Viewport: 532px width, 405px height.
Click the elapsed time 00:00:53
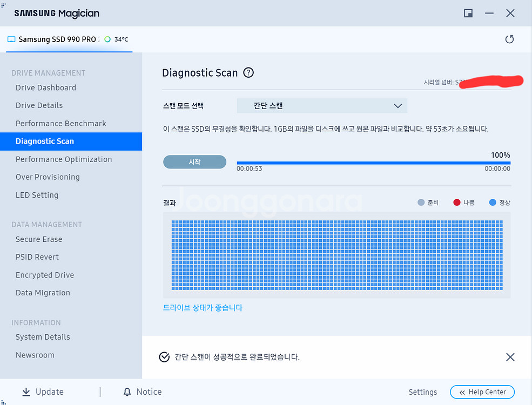tap(250, 168)
